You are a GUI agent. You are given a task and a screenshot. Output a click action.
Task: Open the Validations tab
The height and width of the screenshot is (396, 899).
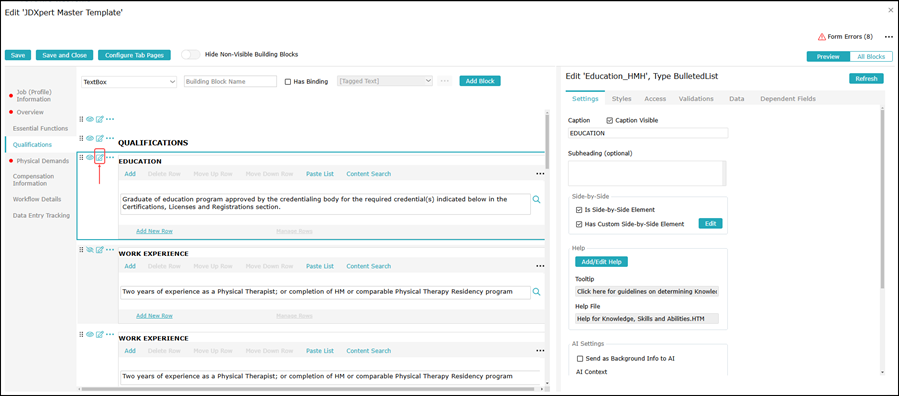(696, 99)
